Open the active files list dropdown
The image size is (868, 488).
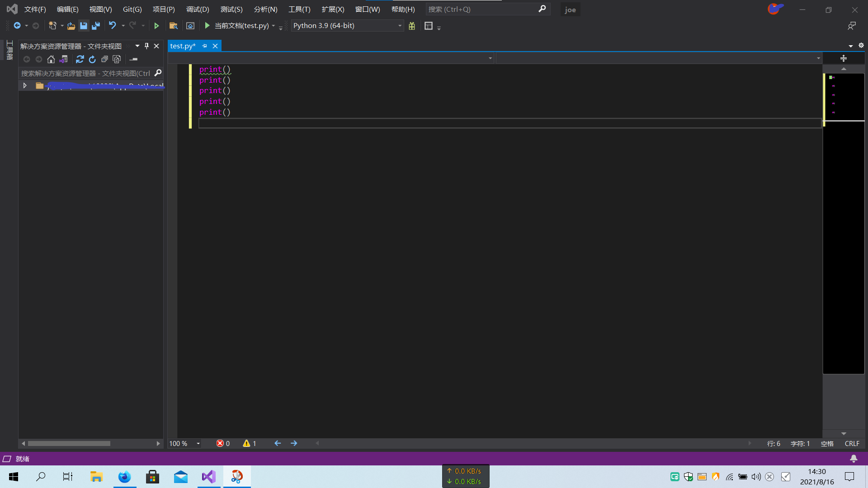tap(851, 46)
